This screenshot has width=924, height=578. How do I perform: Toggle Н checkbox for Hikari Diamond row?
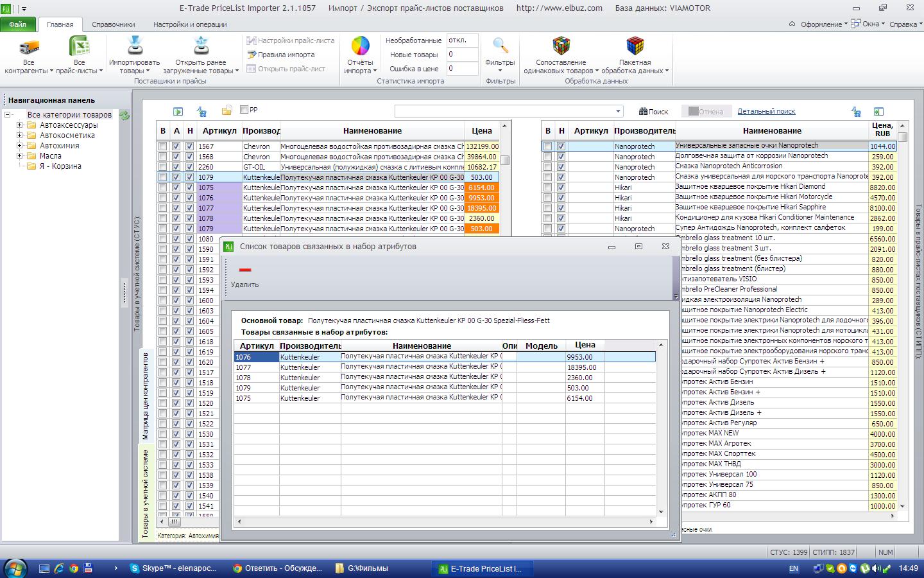tap(561, 188)
